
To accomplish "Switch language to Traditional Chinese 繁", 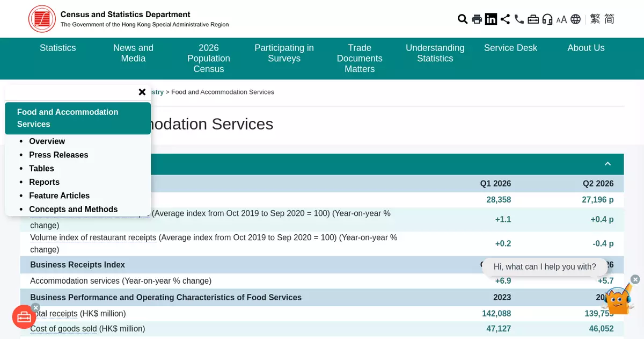I will (x=595, y=19).
